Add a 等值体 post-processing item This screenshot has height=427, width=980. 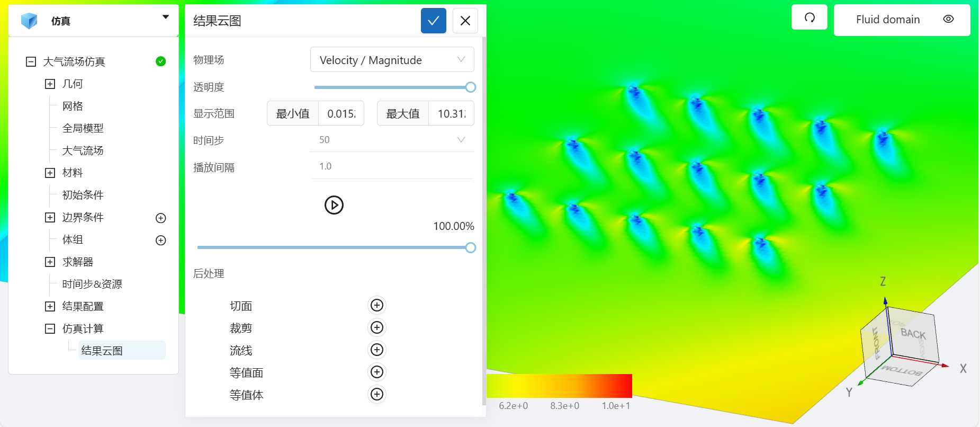(x=377, y=394)
